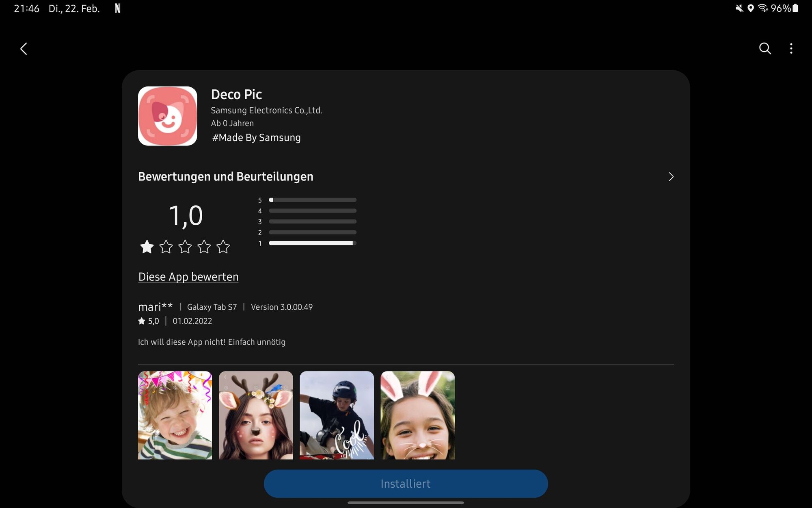Tap review text Ich will diese App nicht
This screenshot has height=508, width=812.
212,342
